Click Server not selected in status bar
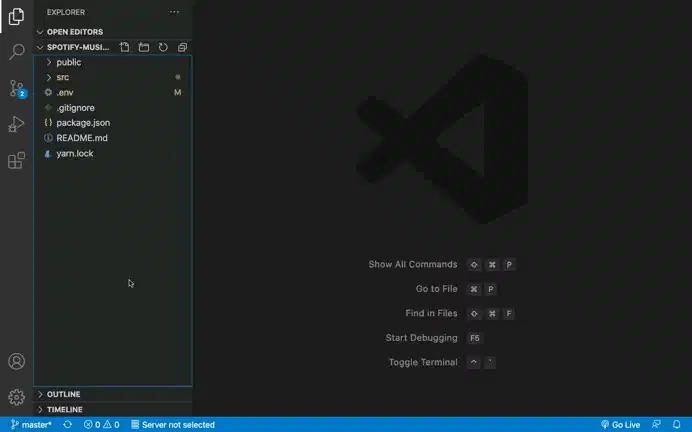 pyautogui.click(x=173, y=424)
